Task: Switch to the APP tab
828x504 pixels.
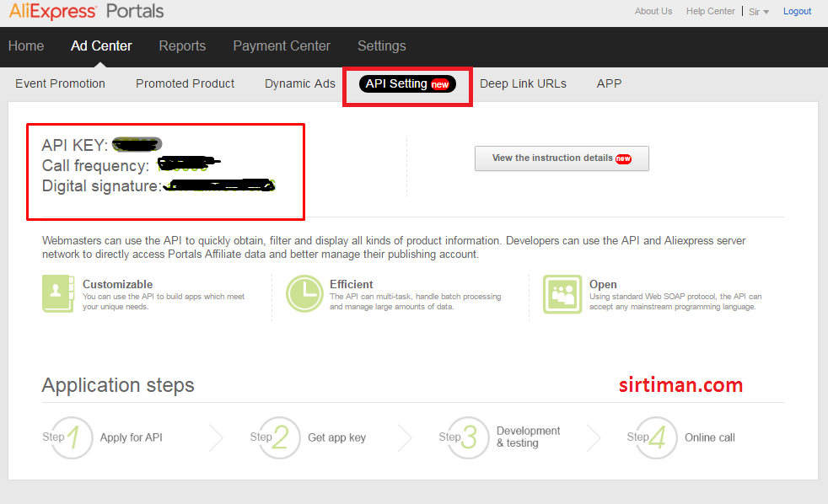Action: tap(609, 83)
